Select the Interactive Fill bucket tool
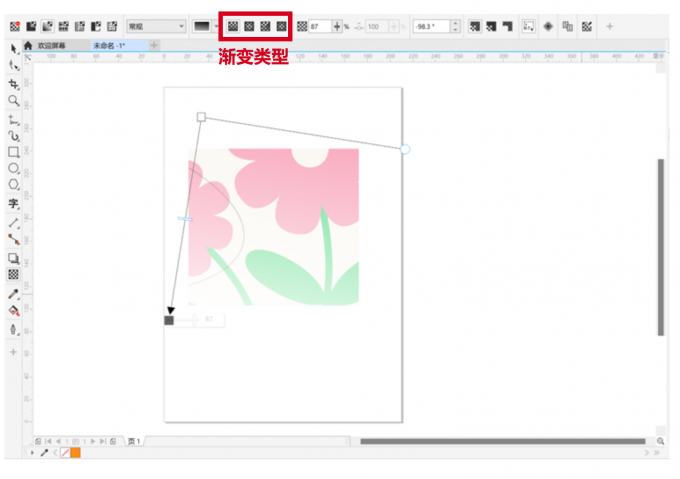The height and width of the screenshot is (479, 680). (x=14, y=311)
